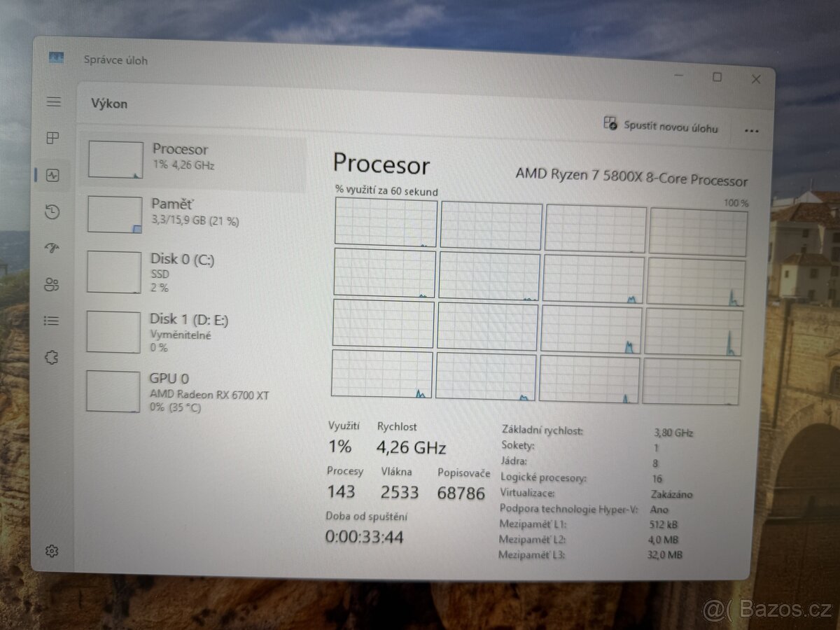The width and height of the screenshot is (840, 630).
Task: Click the Paměť usage thumbnail graph
Action: tap(114, 213)
